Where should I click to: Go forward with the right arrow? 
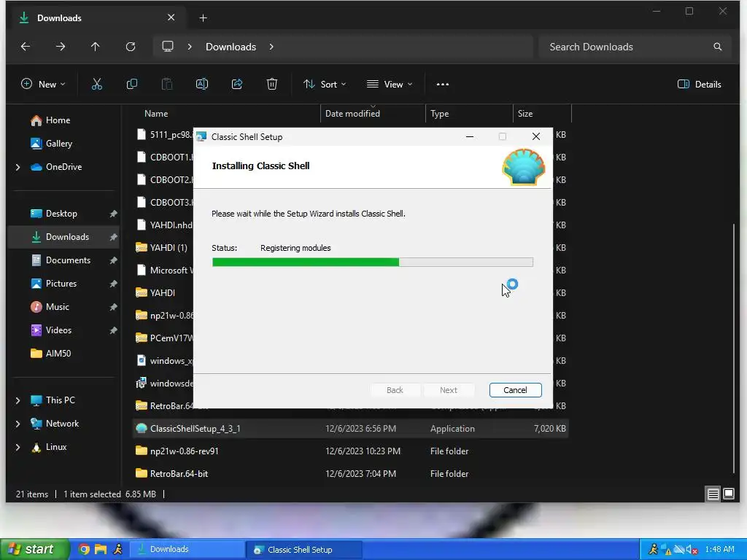61,47
